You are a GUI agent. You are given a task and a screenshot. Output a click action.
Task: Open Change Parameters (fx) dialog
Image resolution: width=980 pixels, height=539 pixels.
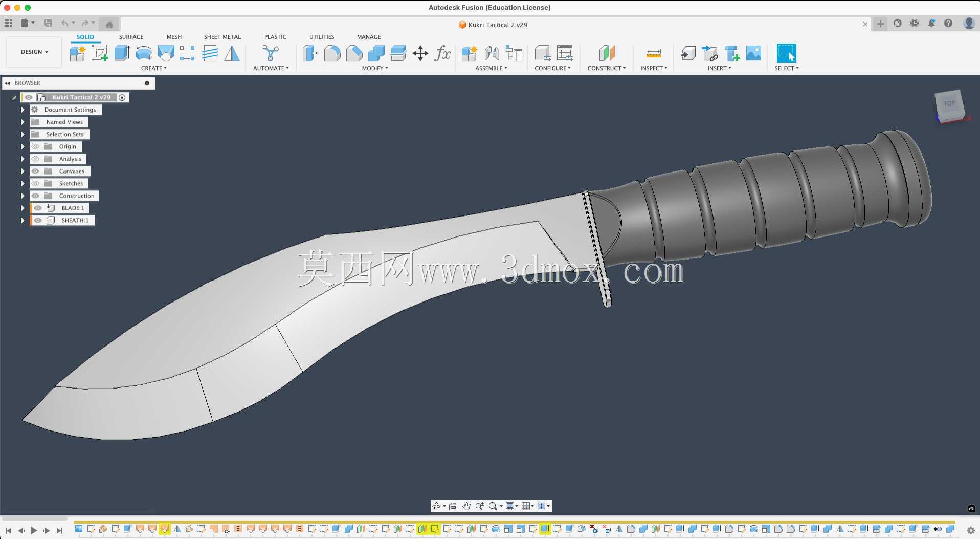(x=442, y=53)
